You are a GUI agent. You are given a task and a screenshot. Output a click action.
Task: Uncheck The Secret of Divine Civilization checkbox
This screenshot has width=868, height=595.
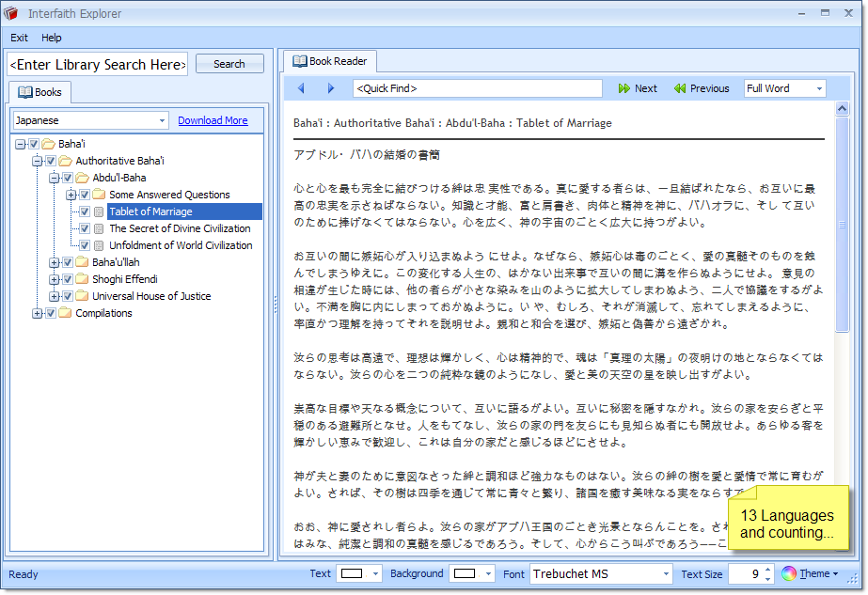pos(85,228)
